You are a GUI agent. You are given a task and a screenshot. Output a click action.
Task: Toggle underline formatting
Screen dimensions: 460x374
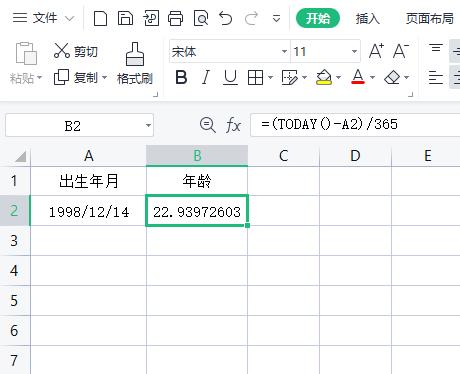pyautogui.click(x=230, y=78)
